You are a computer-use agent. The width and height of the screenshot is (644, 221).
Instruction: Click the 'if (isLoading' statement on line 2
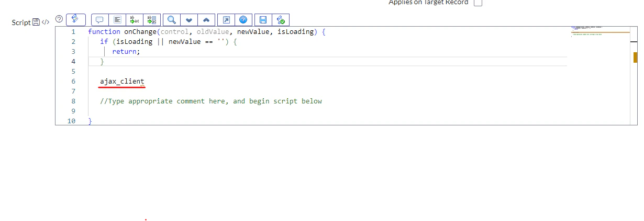[169, 42]
